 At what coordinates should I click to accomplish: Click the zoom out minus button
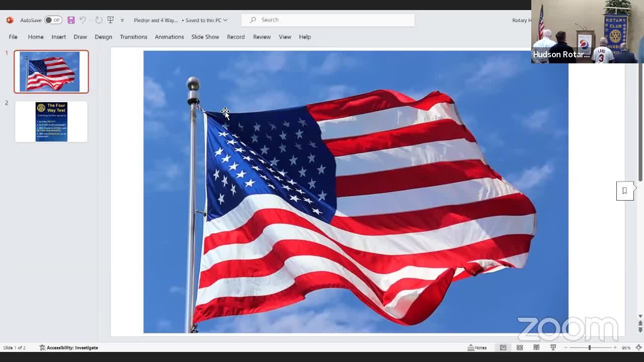coord(566,347)
